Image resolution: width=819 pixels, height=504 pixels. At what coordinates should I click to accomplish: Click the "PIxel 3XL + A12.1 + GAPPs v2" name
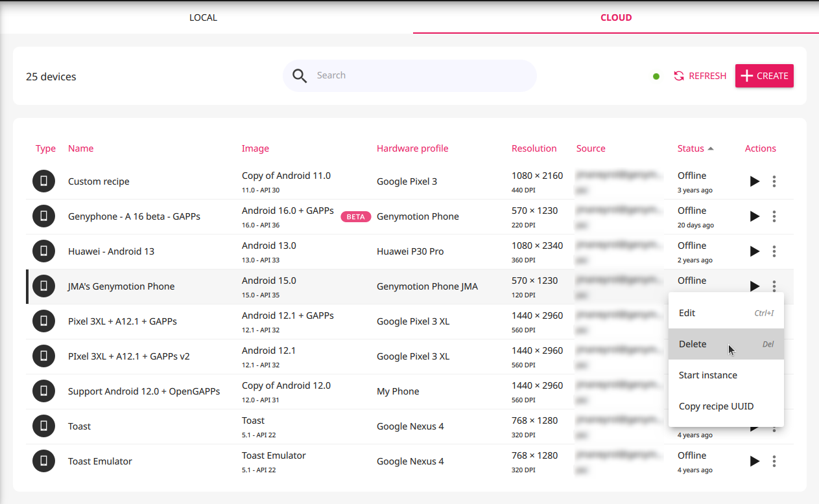[129, 356]
